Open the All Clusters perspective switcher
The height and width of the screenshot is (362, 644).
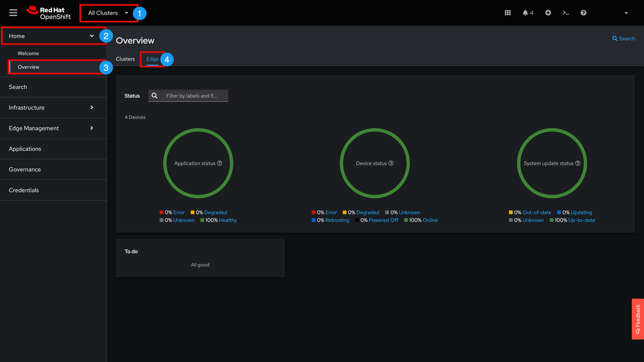pyautogui.click(x=108, y=13)
